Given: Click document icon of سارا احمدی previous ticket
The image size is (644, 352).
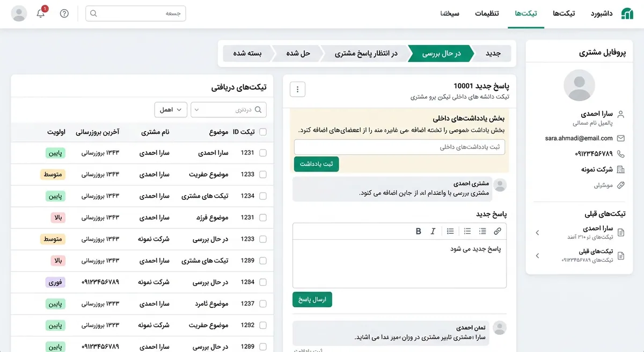Looking at the screenshot, I should tap(621, 232).
